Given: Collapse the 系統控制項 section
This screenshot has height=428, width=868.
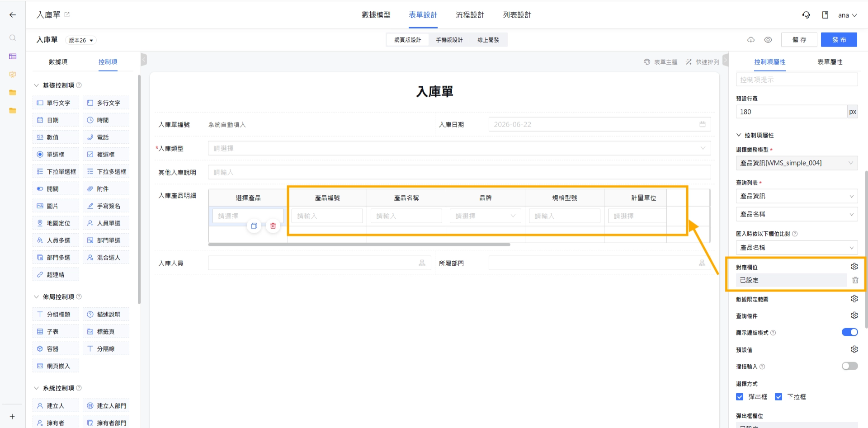Looking at the screenshot, I should click(37, 388).
